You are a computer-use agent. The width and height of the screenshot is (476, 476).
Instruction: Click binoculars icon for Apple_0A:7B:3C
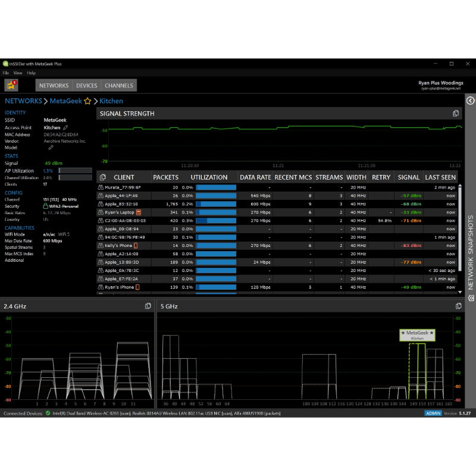click(101, 271)
